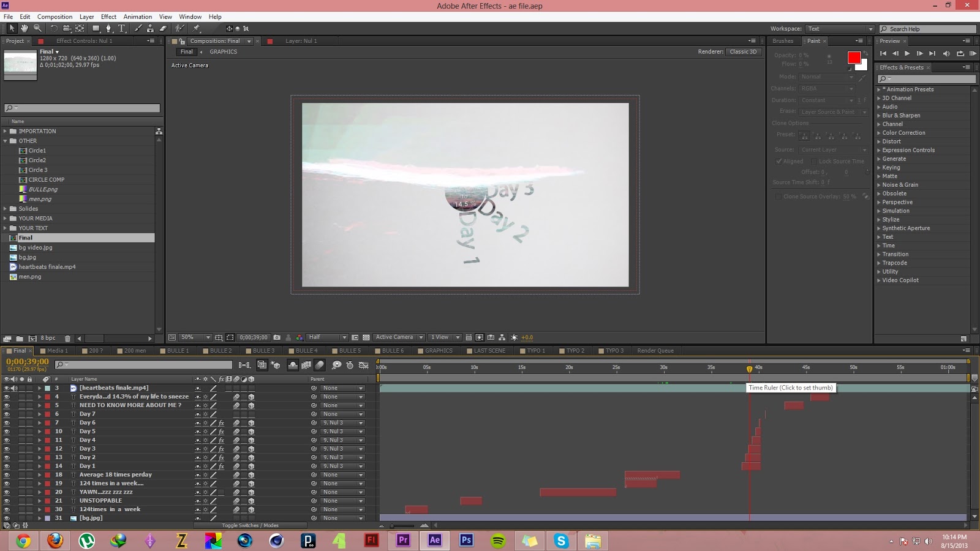Select the Roto Brush tool
The width and height of the screenshot is (980, 551).
point(180,28)
